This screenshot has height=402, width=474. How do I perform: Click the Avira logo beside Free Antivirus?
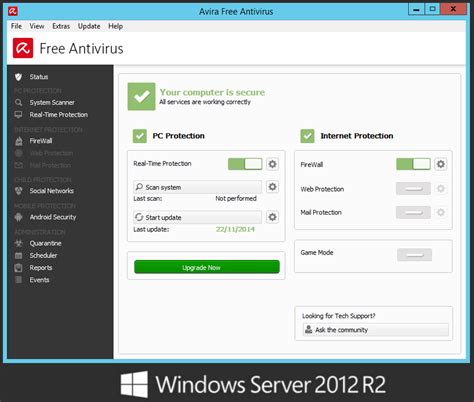tap(23, 48)
